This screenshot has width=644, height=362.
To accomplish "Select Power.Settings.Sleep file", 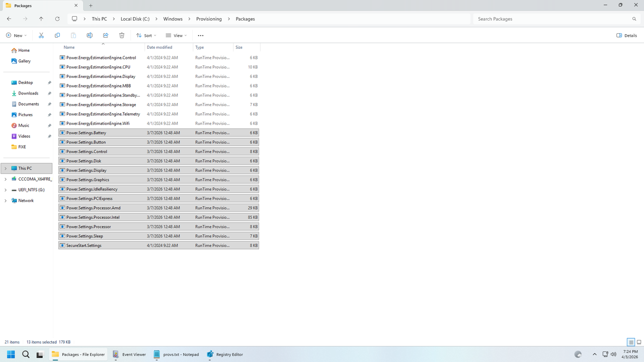I will tap(158, 236).
